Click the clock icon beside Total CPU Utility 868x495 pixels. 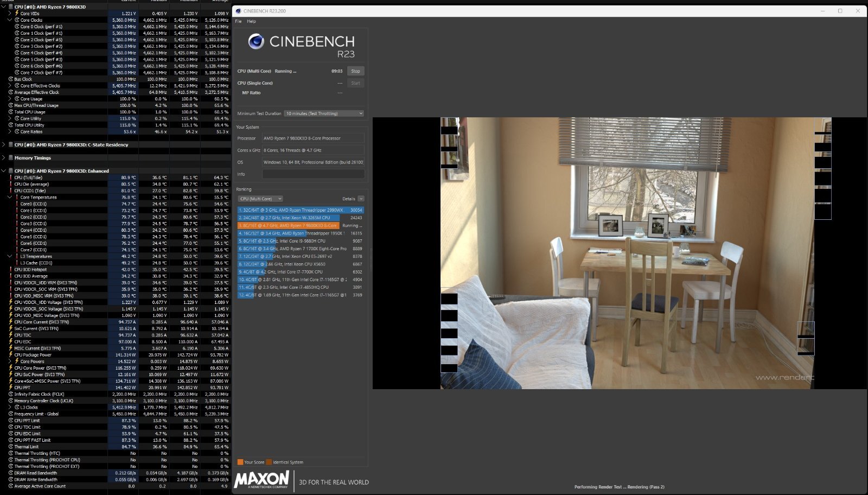11,125
